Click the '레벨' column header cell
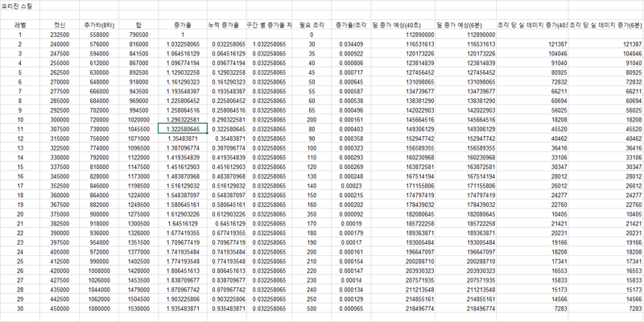 coord(19,25)
